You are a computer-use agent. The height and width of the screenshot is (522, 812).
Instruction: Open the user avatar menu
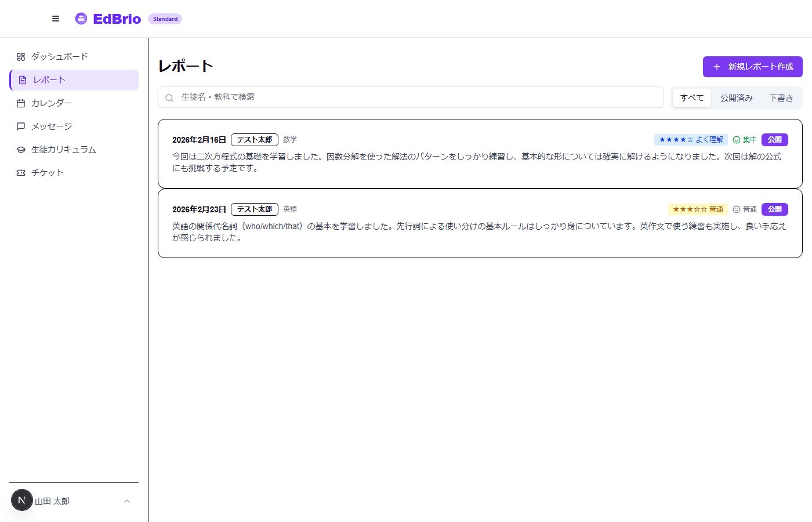pos(21,500)
